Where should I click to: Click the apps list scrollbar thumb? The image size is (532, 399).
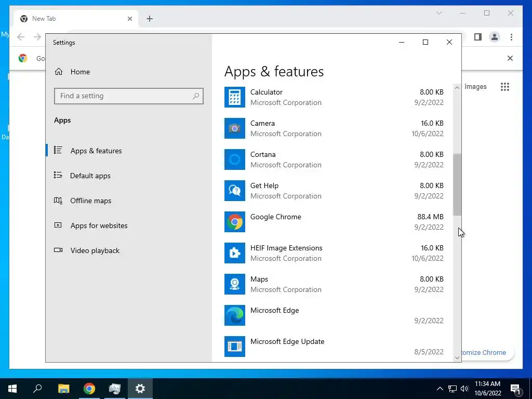coord(457,184)
